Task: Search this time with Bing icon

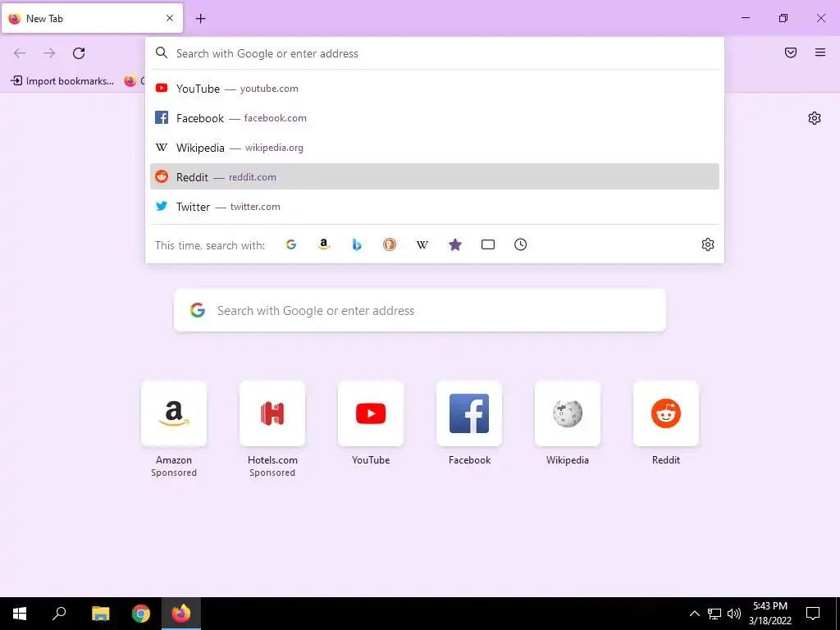Action: (x=357, y=244)
